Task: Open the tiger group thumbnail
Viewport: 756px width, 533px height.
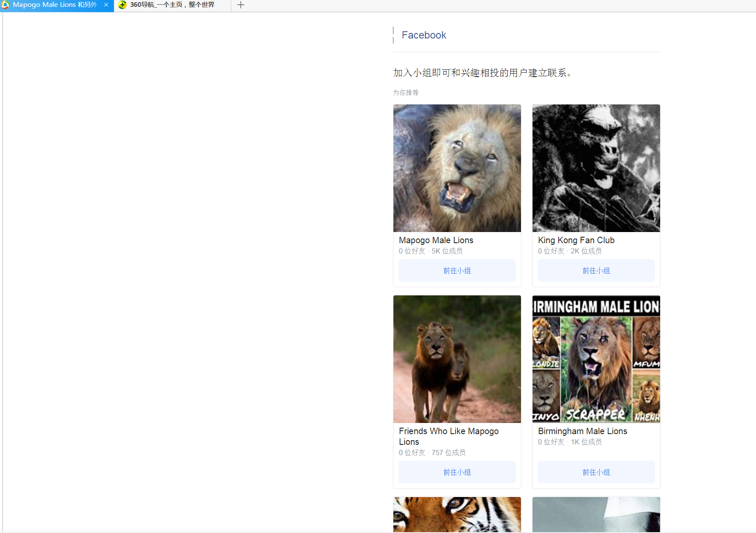Action: (457, 515)
